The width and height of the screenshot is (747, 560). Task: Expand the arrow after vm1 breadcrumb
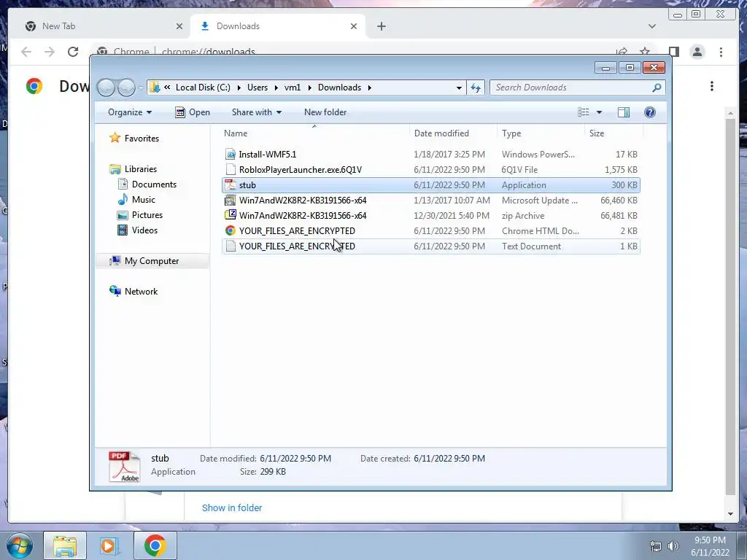[309, 87]
